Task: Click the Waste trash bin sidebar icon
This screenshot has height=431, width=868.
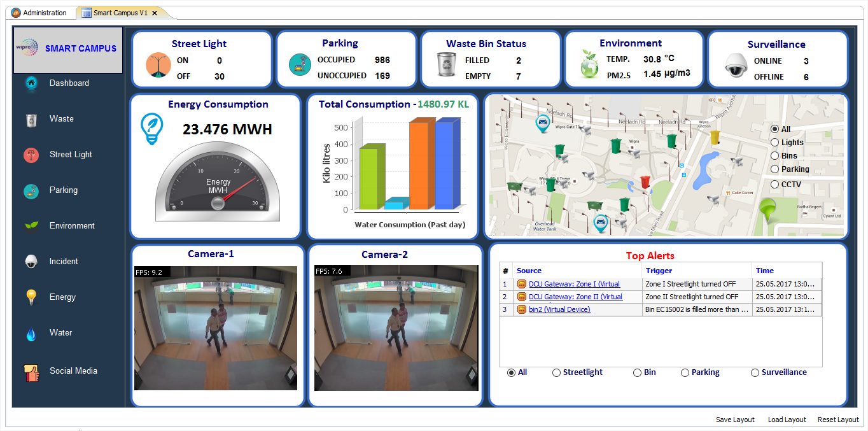Action: (31, 119)
